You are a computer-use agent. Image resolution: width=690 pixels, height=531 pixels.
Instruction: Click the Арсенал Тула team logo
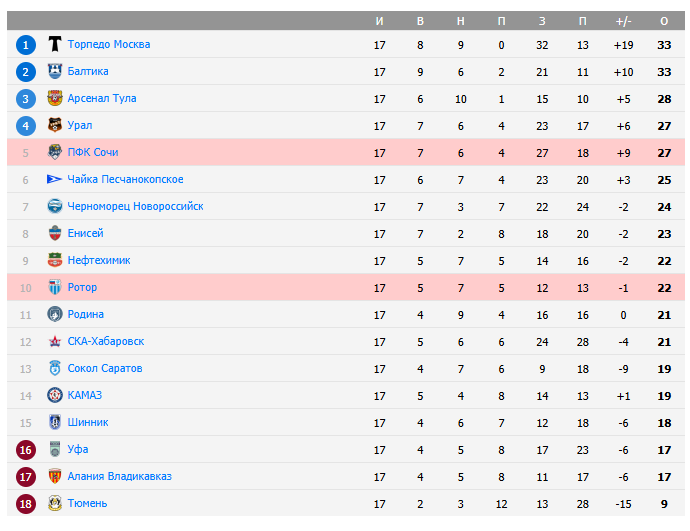click(55, 98)
